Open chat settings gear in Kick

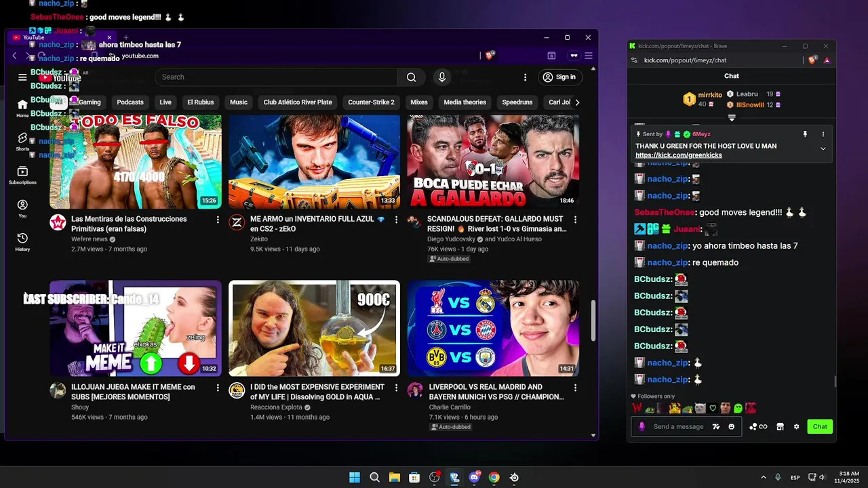pos(796,426)
